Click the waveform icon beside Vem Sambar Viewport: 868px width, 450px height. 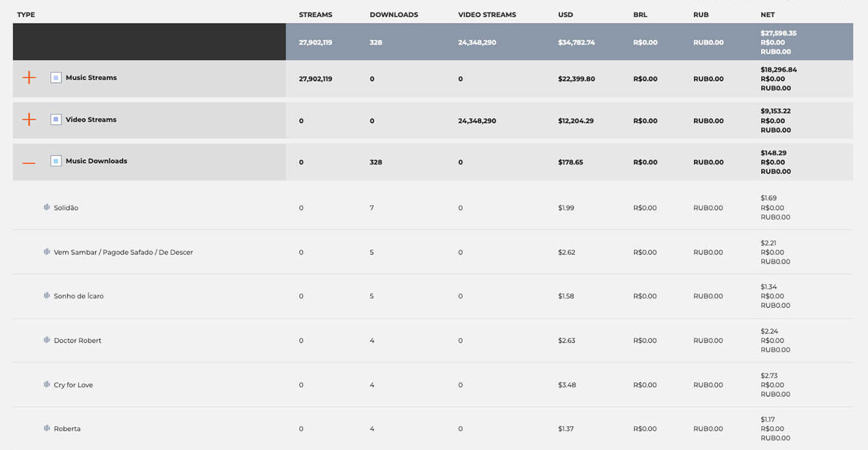47,252
